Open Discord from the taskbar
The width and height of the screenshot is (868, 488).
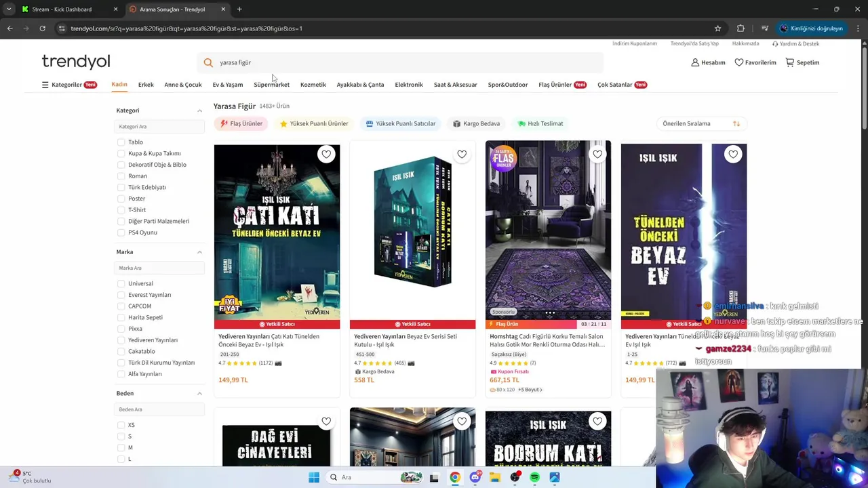475,477
